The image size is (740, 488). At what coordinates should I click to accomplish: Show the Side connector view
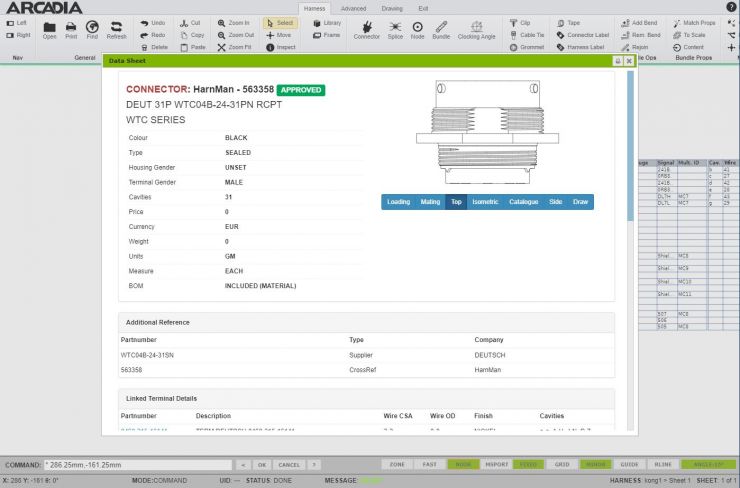[555, 202]
